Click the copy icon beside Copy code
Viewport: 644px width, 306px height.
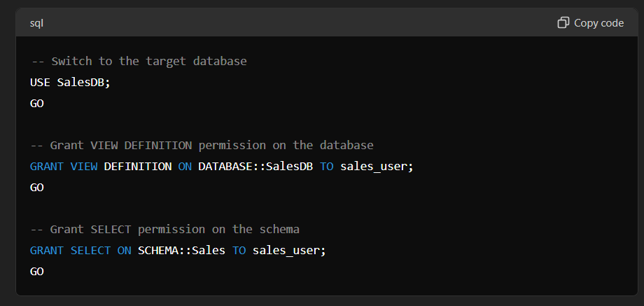pyautogui.click(x=563, y=22)
